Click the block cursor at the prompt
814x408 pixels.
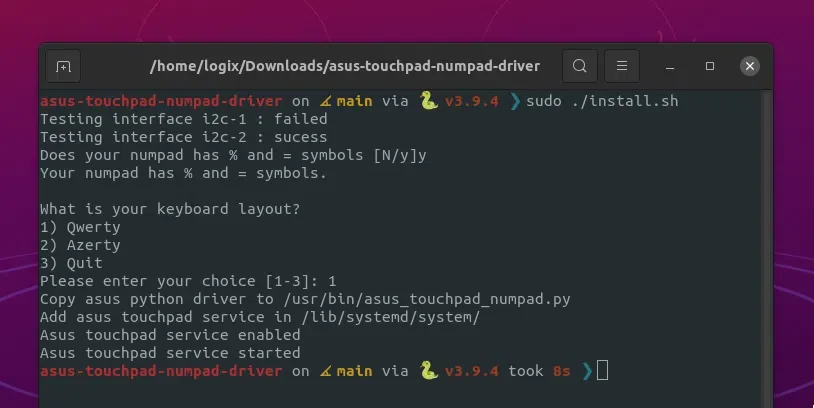(602, 371)
